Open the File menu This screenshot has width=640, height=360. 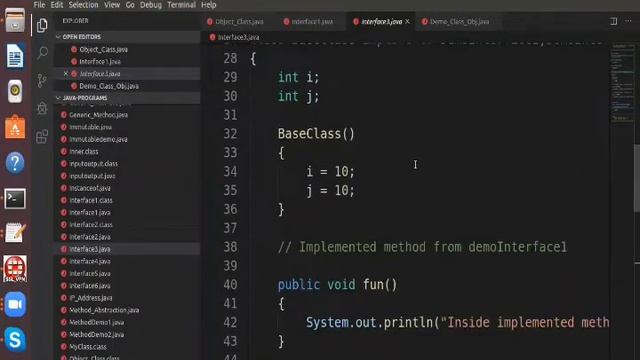39,5
